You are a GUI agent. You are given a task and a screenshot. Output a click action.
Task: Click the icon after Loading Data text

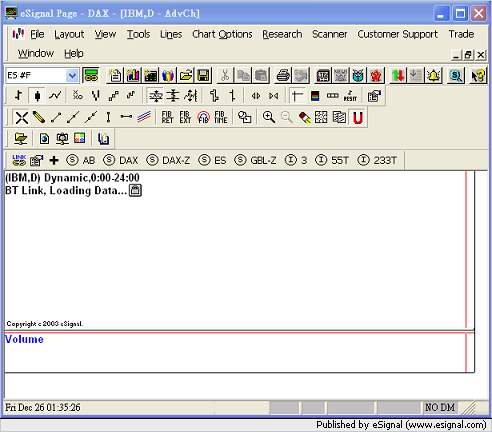click(135, 190)
